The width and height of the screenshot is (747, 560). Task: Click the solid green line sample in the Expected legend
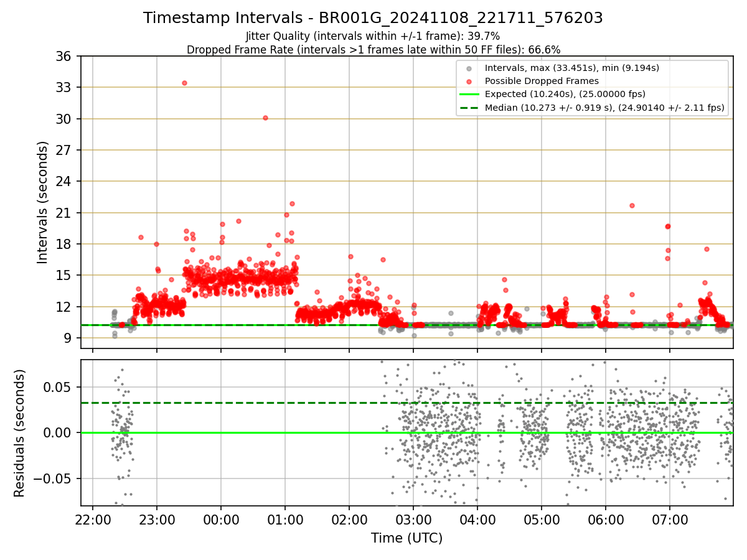click(x=469, y=95)
